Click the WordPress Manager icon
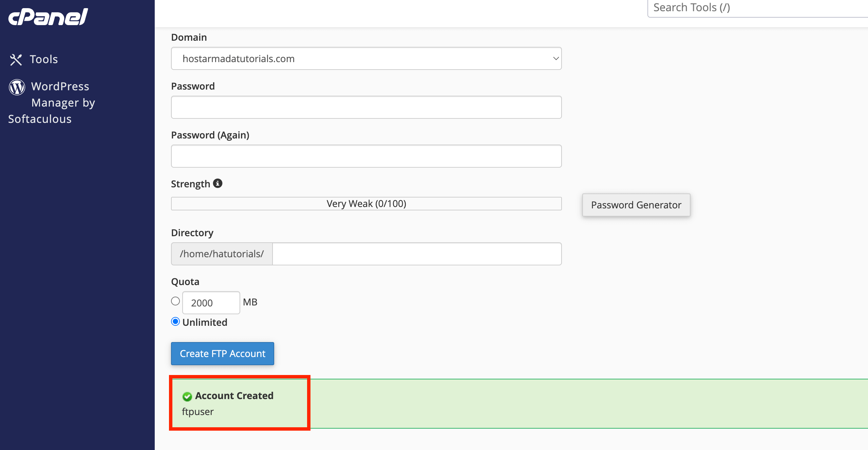Viewport: 868px width, 450px height. [x=16, y=87]
